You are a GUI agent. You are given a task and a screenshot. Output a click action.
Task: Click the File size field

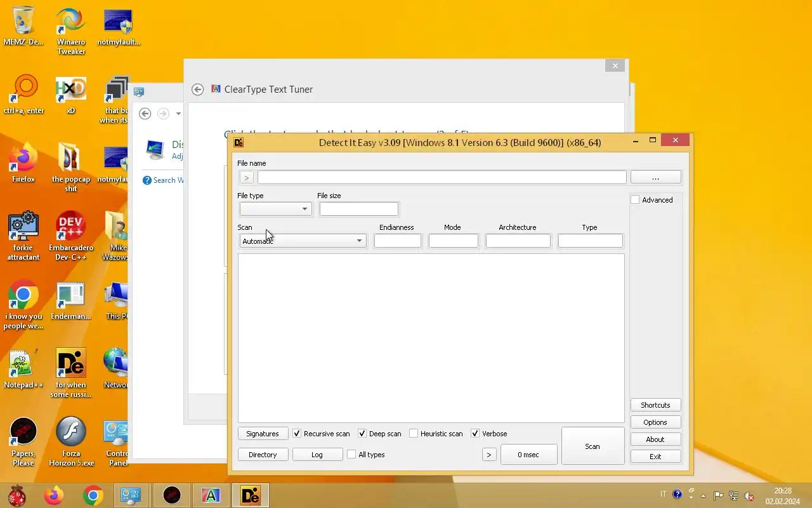(359, 209)
